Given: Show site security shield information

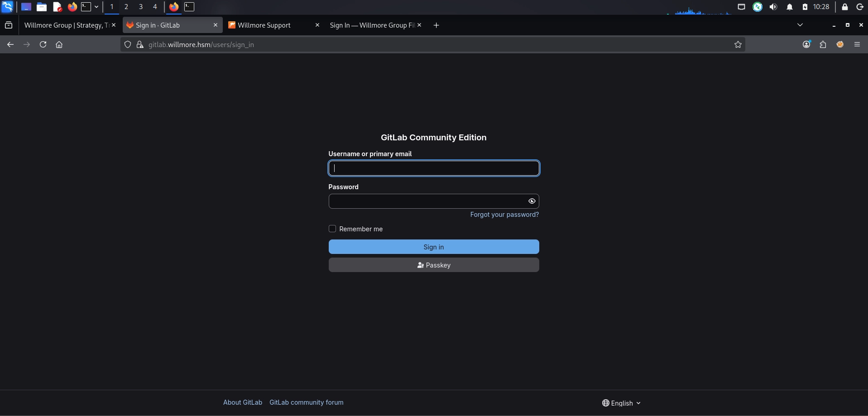Looking at the screenshot, I should 128,44.
